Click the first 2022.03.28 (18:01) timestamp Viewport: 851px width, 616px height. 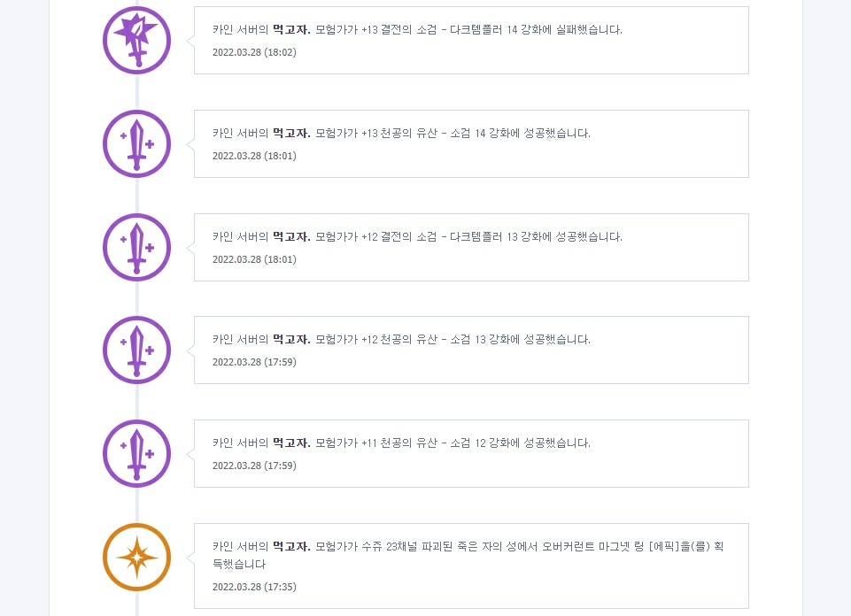coord(254,156)
